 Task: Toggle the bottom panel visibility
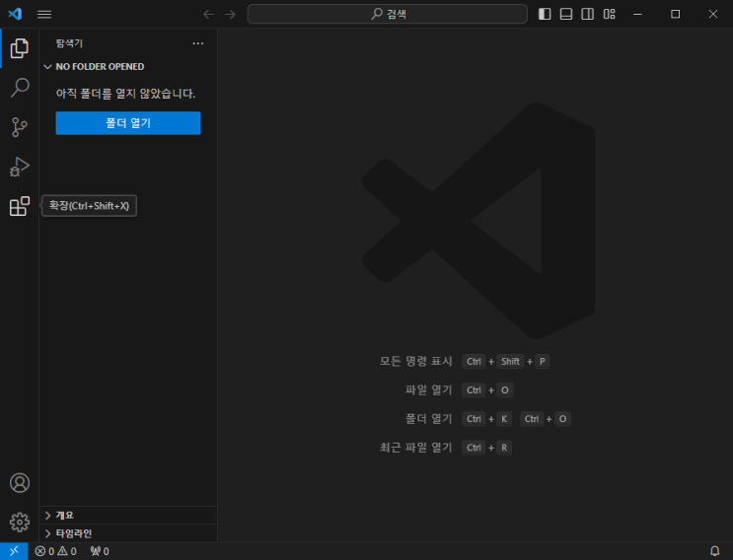(566, 14)
